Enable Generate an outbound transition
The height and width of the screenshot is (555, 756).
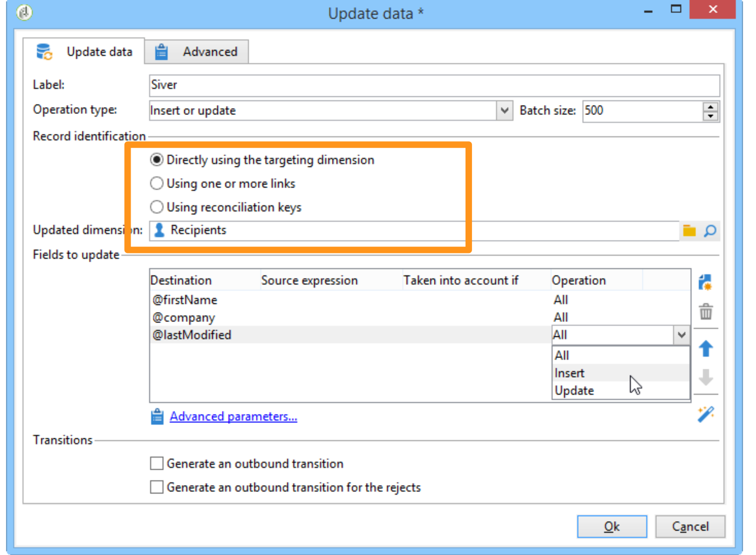click(157, 463)
